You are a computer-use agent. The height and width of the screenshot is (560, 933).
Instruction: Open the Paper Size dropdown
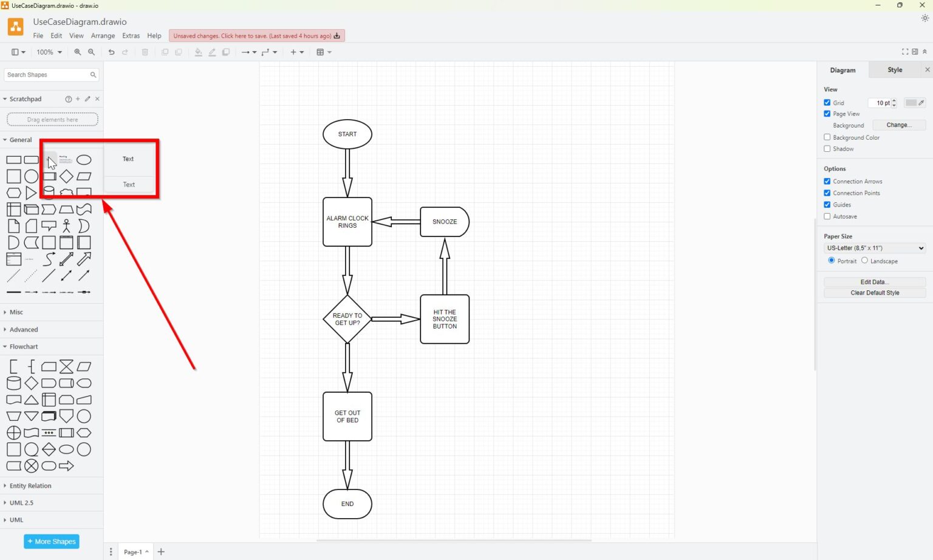coord(874,248)
